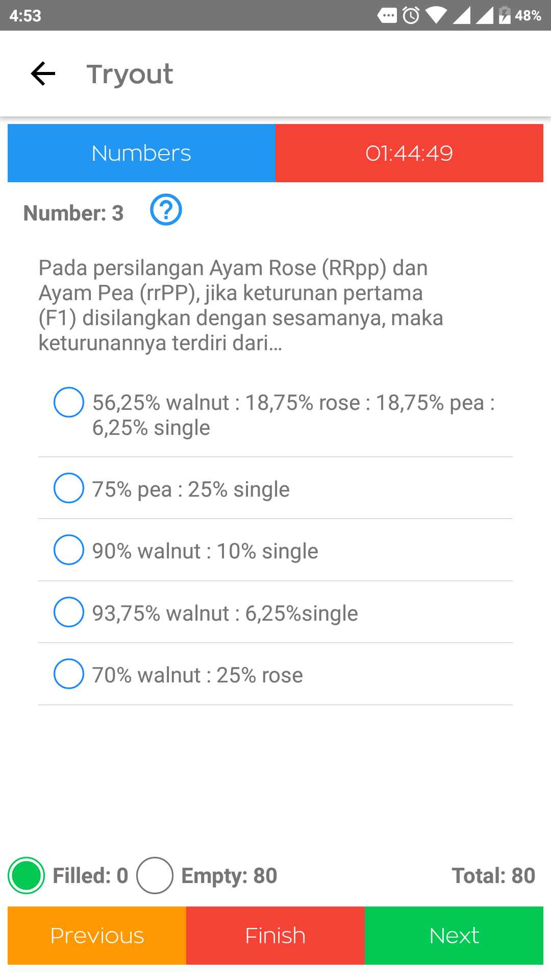Pick 93,75% walnut : 6,25%single option
The image size is (551, 980).
pyautogui.click(x=69, y=612)
